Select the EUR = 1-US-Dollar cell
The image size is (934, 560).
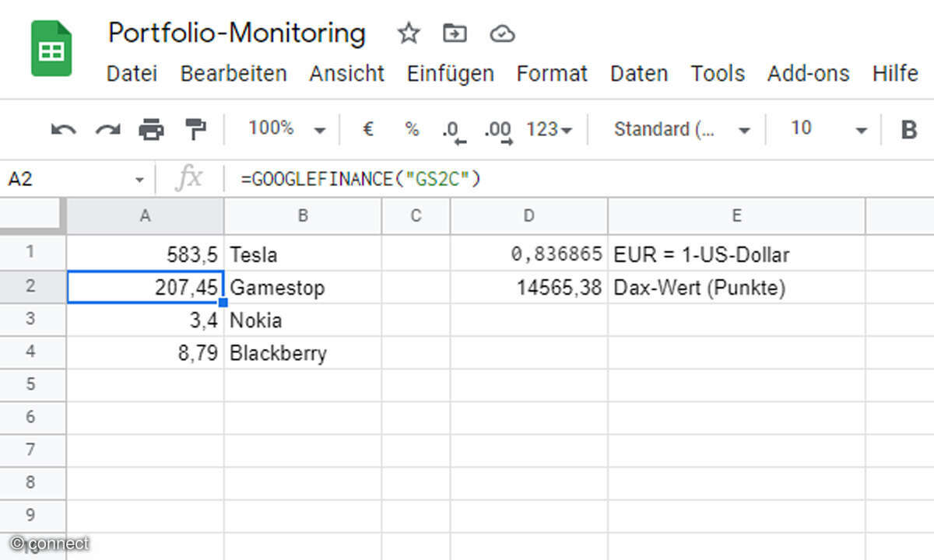click(x=736, y=254)
